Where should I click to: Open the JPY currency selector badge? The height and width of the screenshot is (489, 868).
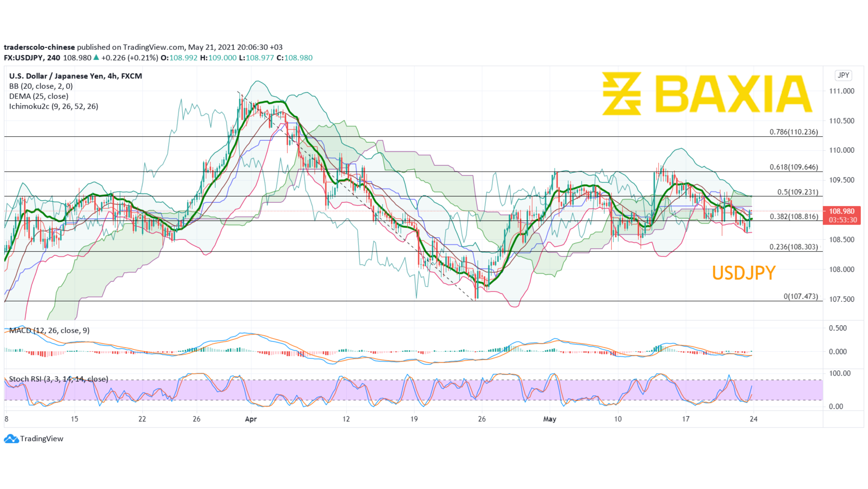(843, 75)
